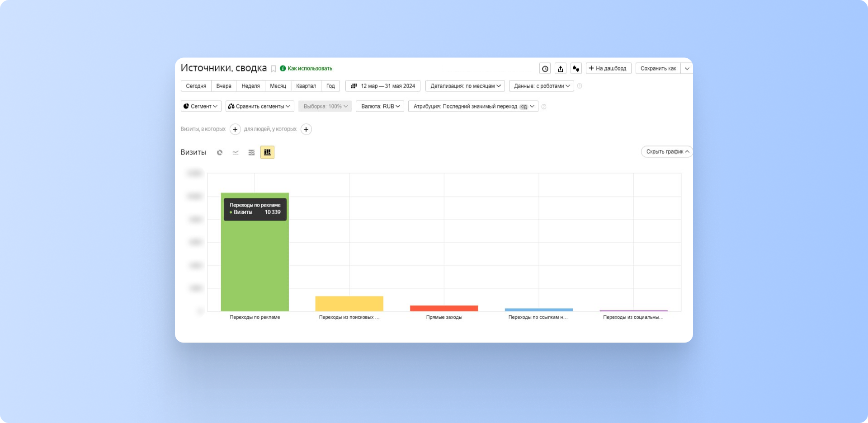Open the 'Детализация: по месяцам' dropdown
868x423 pixels.
(x=465, y=86)
